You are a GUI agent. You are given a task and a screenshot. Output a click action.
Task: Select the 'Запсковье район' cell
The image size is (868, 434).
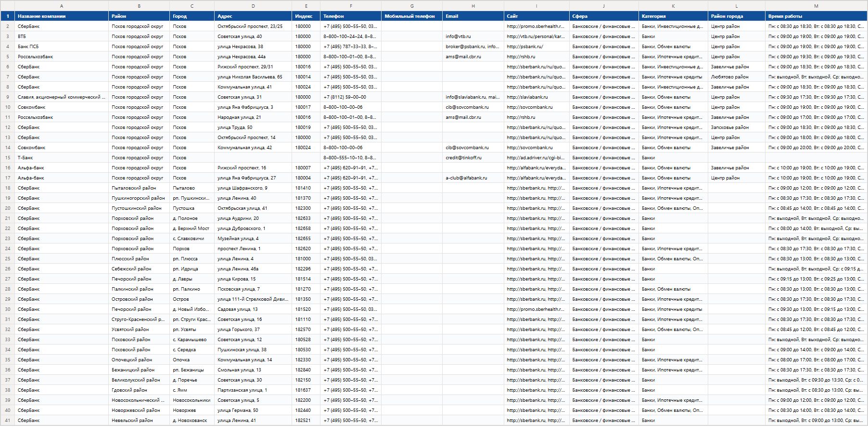(737, 128)
